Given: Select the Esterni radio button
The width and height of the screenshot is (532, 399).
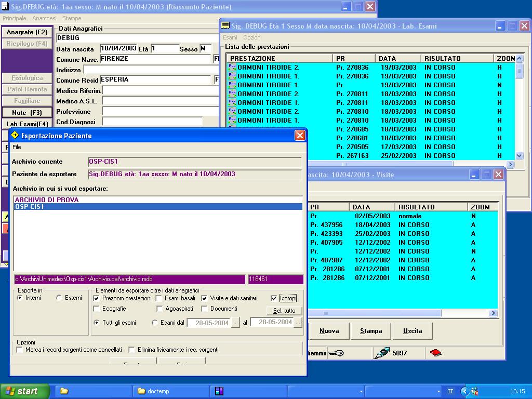Looking at the screenshot, I should [x=59, y=298].
